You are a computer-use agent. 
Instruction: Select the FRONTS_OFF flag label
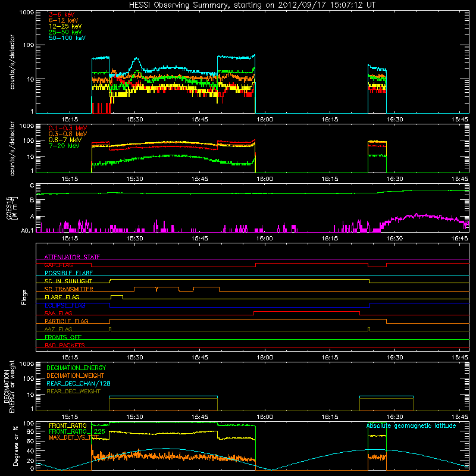(63, 337)
